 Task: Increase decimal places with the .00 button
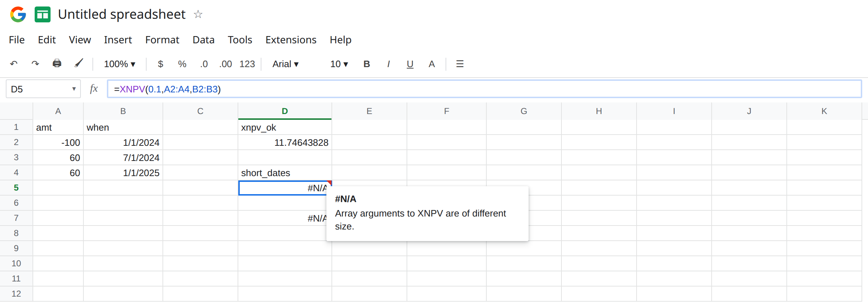[x=226, y=64]
